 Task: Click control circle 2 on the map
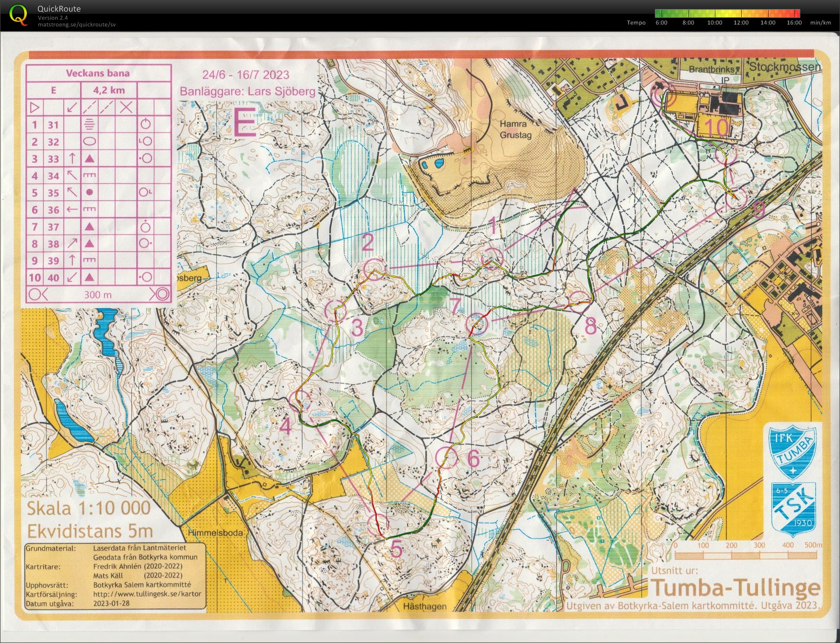click(x=374, y=268)
